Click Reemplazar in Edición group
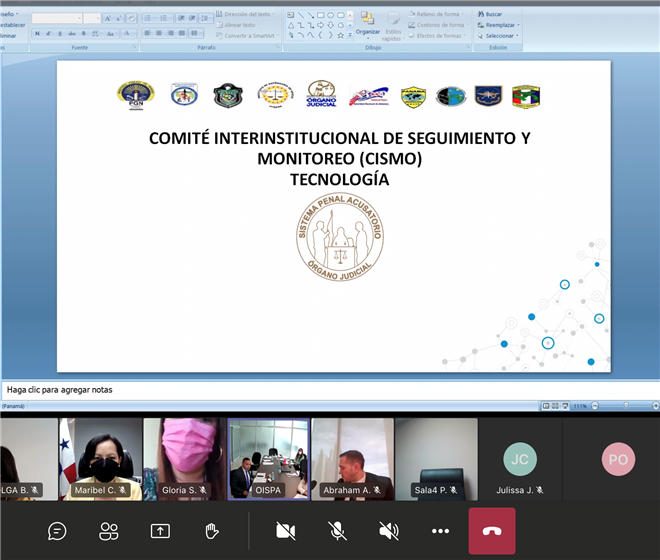Screen dimensions: 660x560 [x=498, y=25]
